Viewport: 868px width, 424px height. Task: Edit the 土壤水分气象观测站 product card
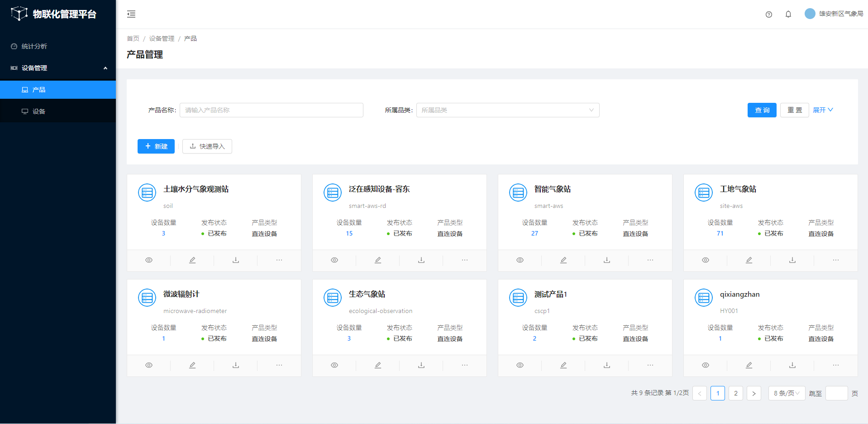pyautogui.click(x=192, y=260)
